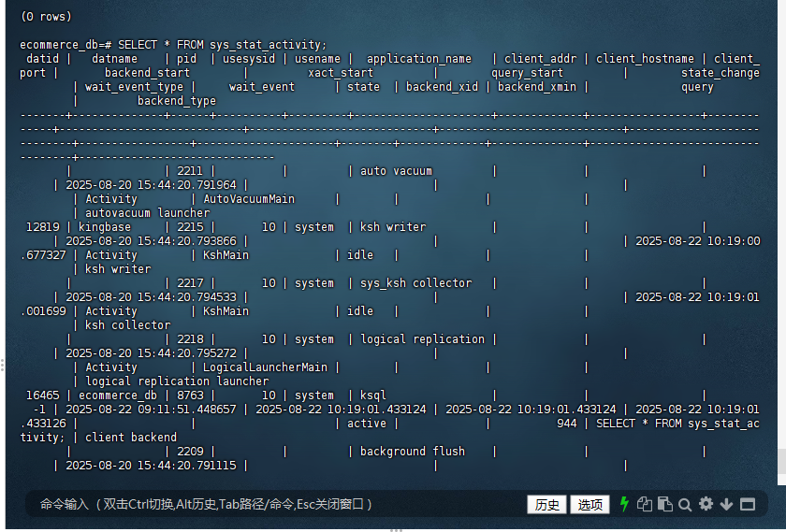Viewport: 786px width, 532px height.
Task: Click the 'autovacuum launcher' backend type
Action: (148, 213)
